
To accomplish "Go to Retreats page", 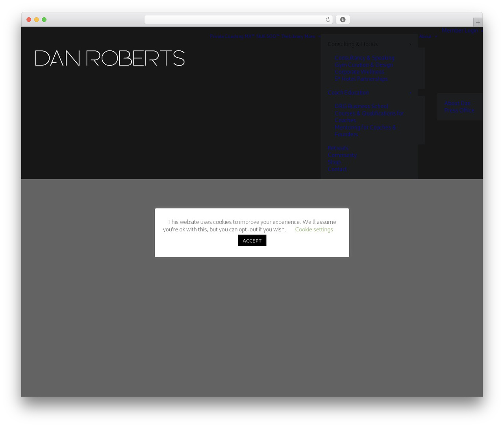I will pyautogui.click(x=338, y=148).
